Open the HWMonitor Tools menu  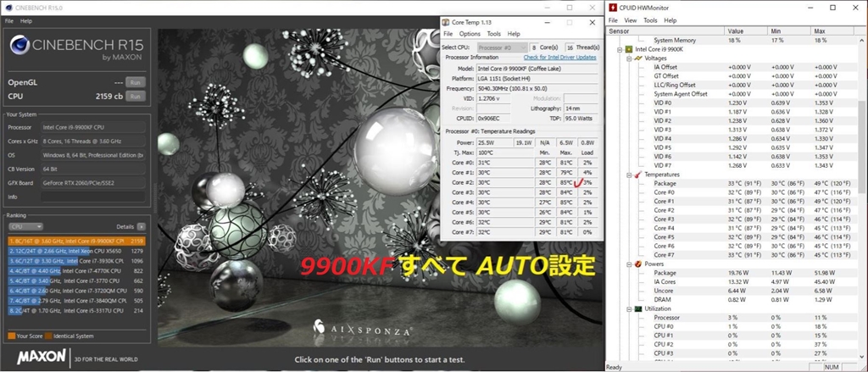650,19
